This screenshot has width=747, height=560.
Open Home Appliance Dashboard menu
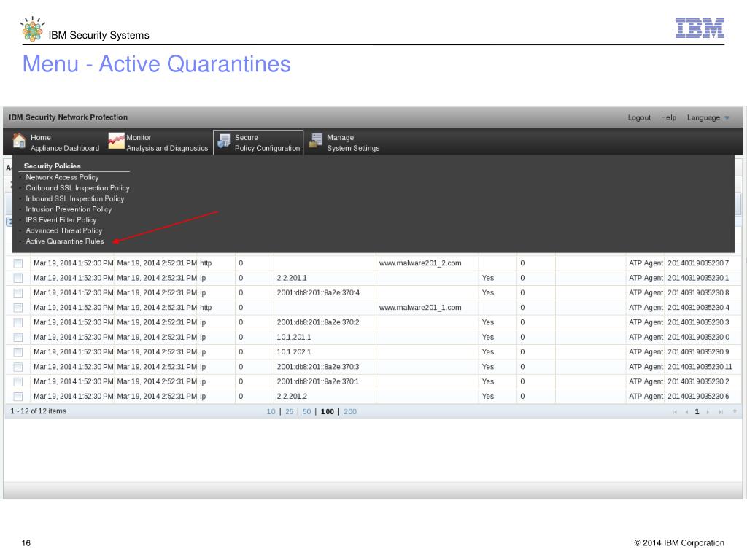click(x=56, y=142)
